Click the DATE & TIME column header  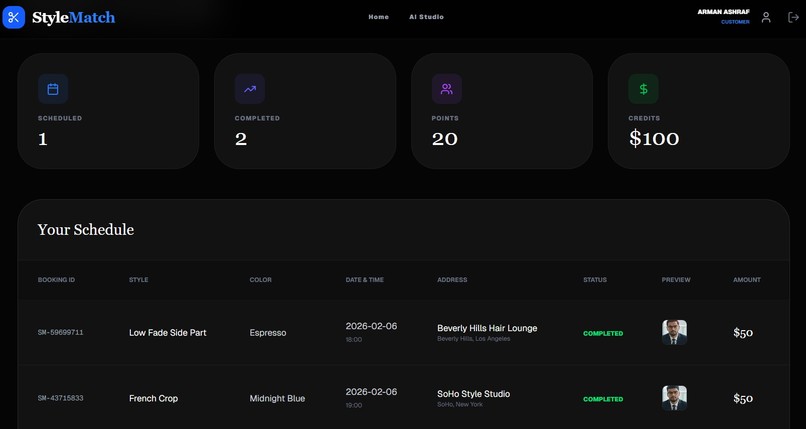(364, 280)
